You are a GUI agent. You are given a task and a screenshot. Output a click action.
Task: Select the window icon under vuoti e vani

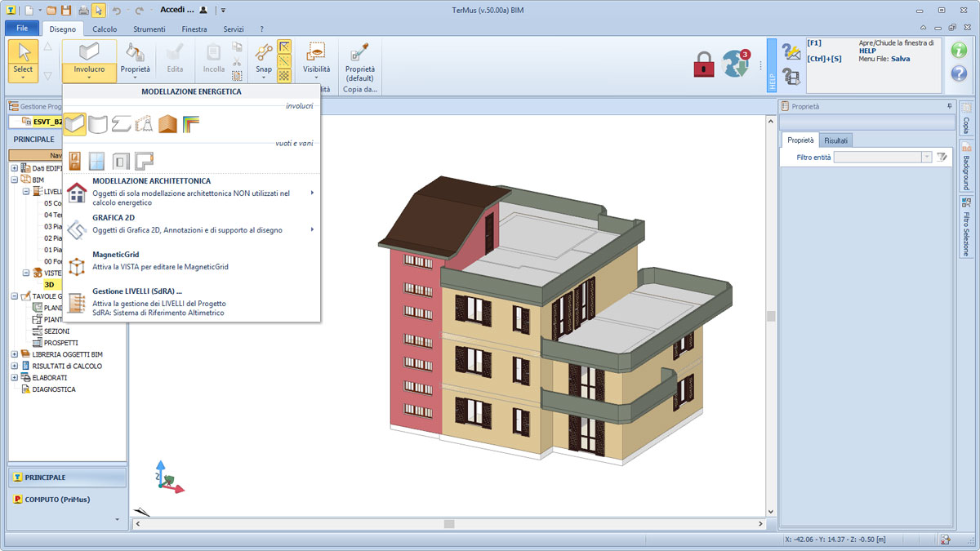pyautogui.click(x=97, y=161)
